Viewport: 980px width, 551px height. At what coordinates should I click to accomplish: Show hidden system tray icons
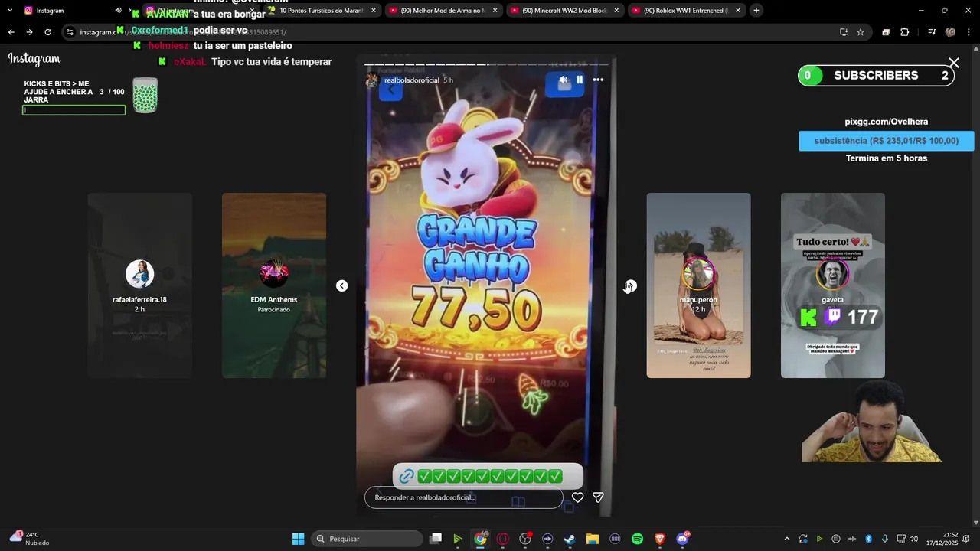(x=786, y=539)
